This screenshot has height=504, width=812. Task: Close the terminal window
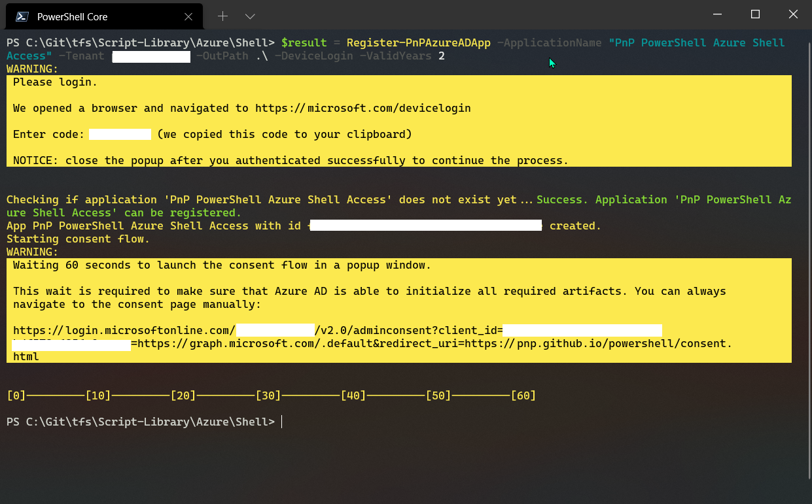coord(793,14)
